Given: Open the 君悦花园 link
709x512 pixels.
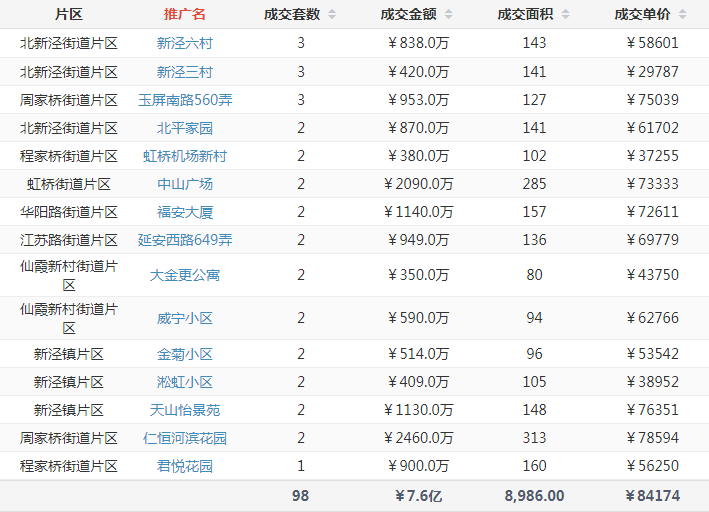Looking at the screenshot, I should coord(184,466).
